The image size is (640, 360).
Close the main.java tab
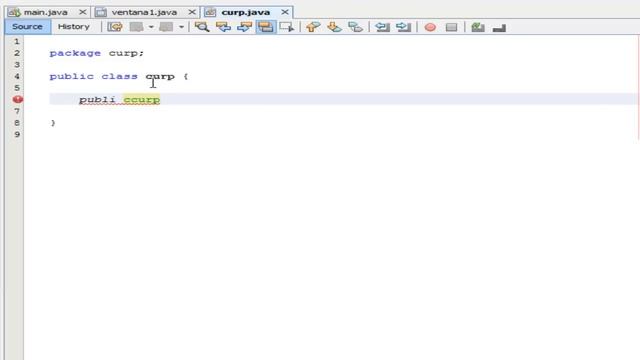point(82,12)
